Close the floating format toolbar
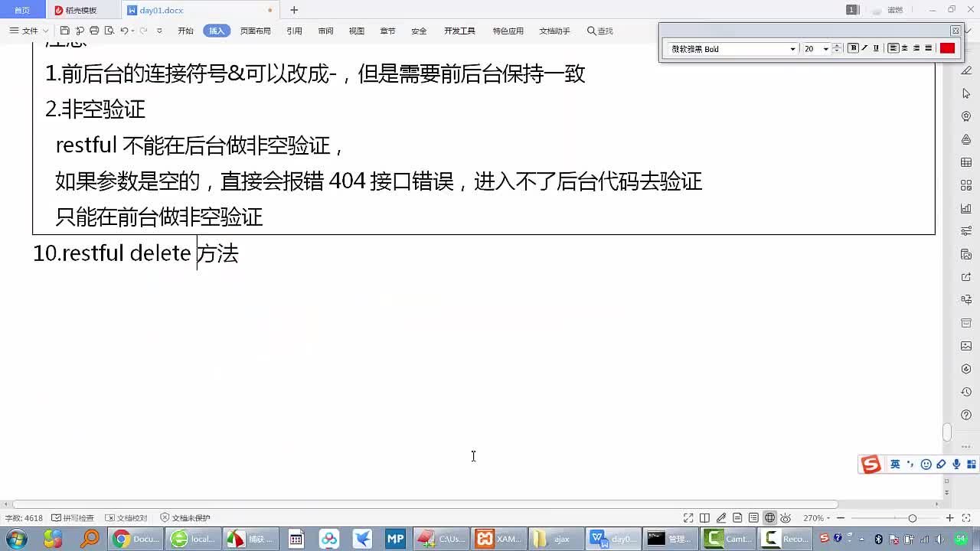980x551 pixels. [x=955, y=31]
